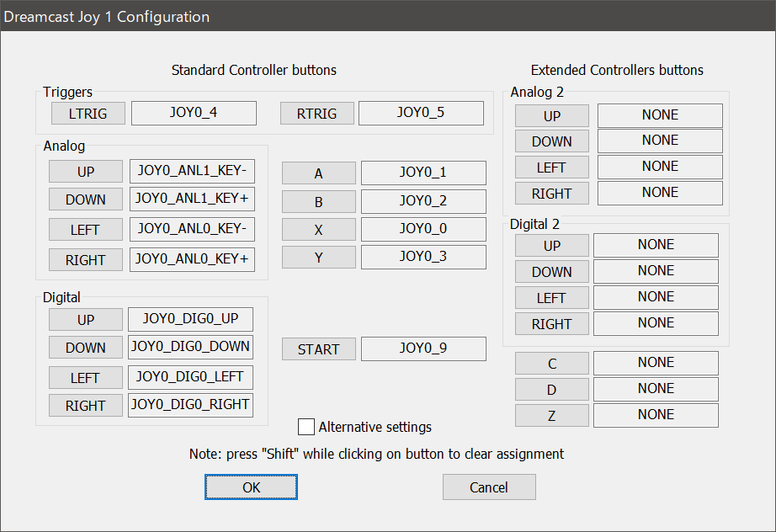This screenshot has height=532, width=776.
Task: Confirm the configuration with OK
Action: tap(252, 487)
